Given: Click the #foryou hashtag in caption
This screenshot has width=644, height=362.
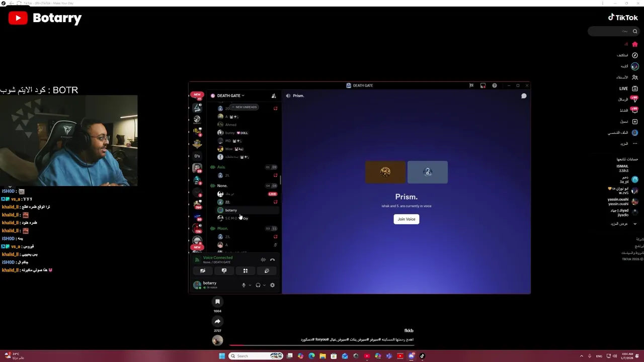Looking at the screenshot, I should pos(322,340).
